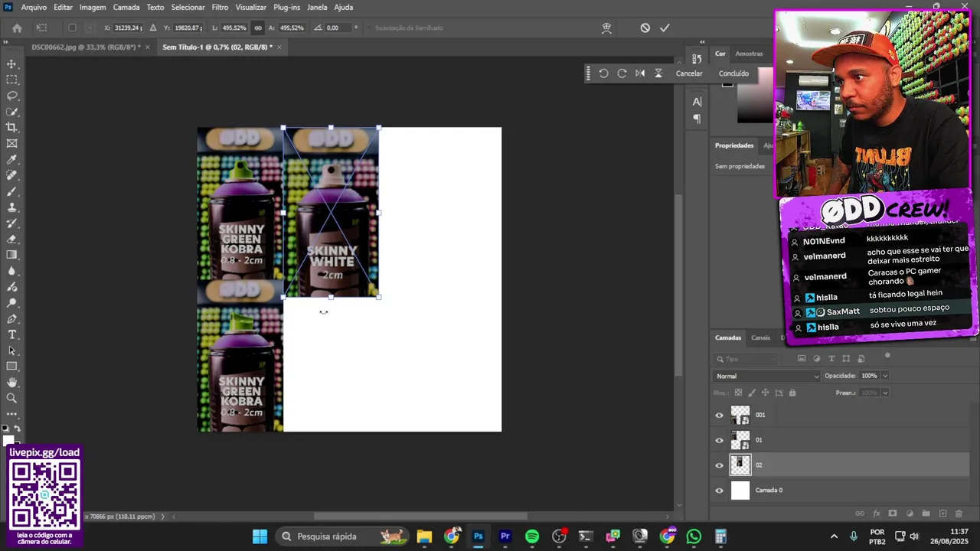Show hidden Windows tray icons chevron
Image resolution: width=980 pixels, height=551 pixels.
(834, 536)
